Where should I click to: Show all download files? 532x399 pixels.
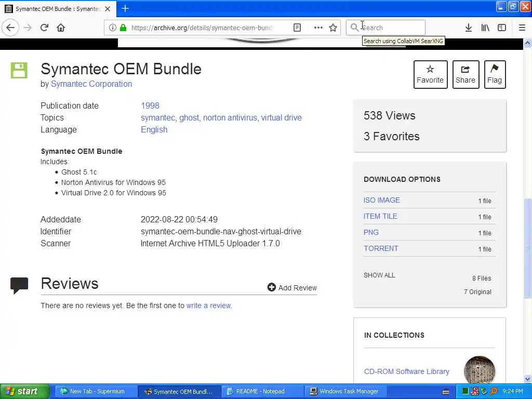click(379, 275)
